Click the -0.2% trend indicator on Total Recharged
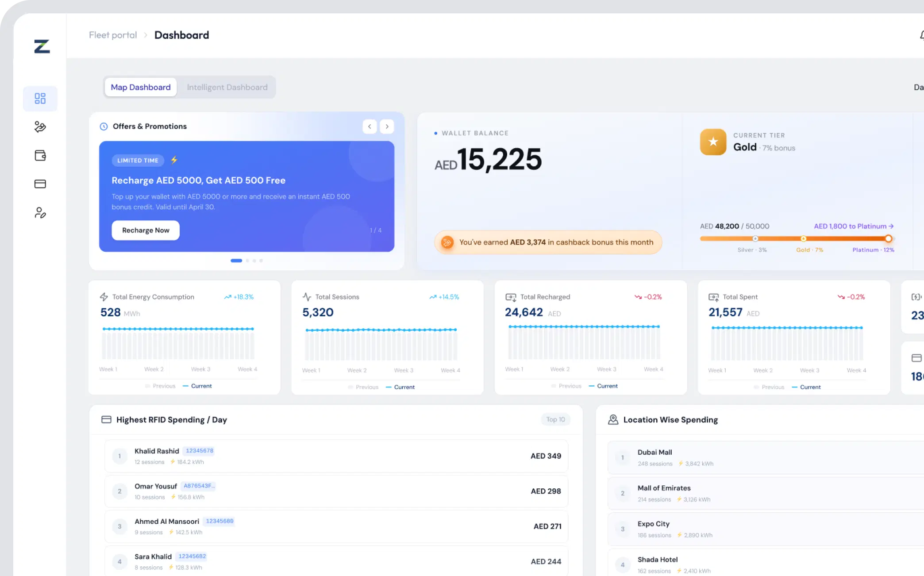Image resolution: width=924 pixels, height=576 pixels. tap(648, 297)
